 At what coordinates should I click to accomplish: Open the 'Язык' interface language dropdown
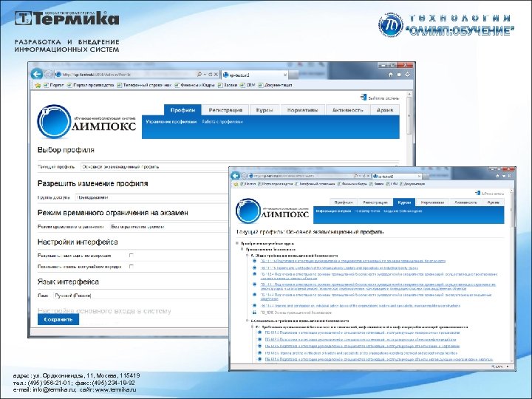pos(141,296)
